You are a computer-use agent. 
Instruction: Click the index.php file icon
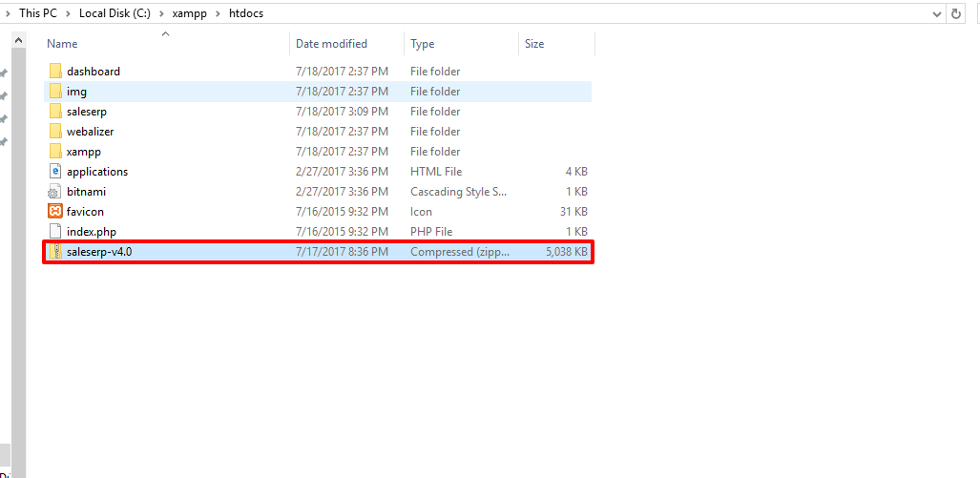(55, 232)
